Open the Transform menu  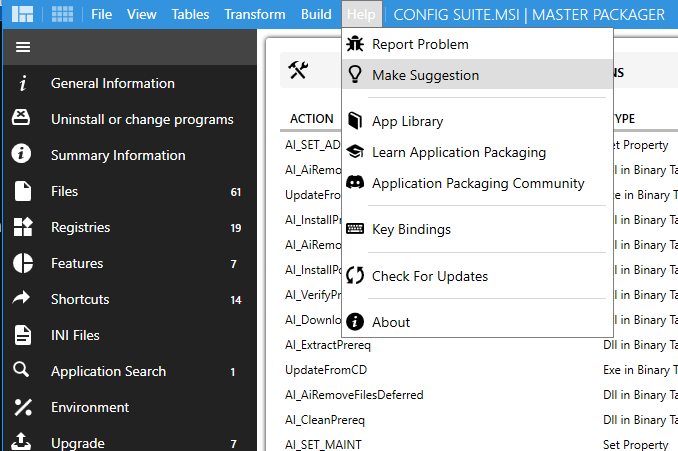[254, 15]
